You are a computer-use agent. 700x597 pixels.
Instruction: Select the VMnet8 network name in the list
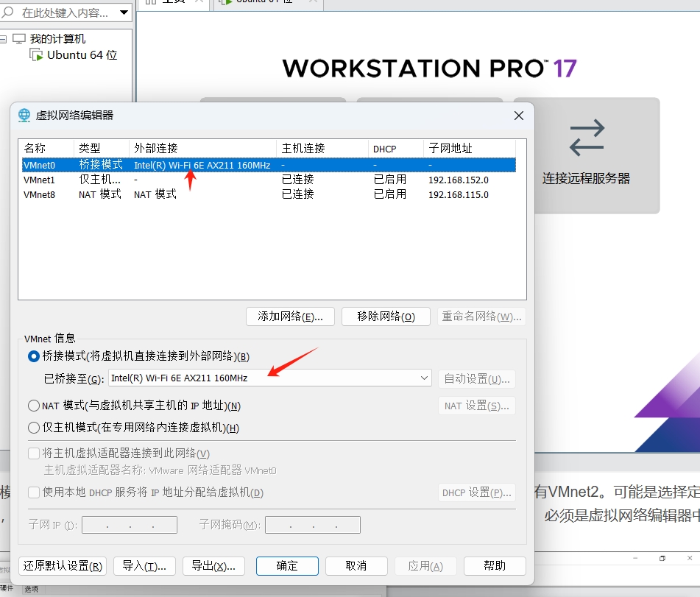pos(39,194)
